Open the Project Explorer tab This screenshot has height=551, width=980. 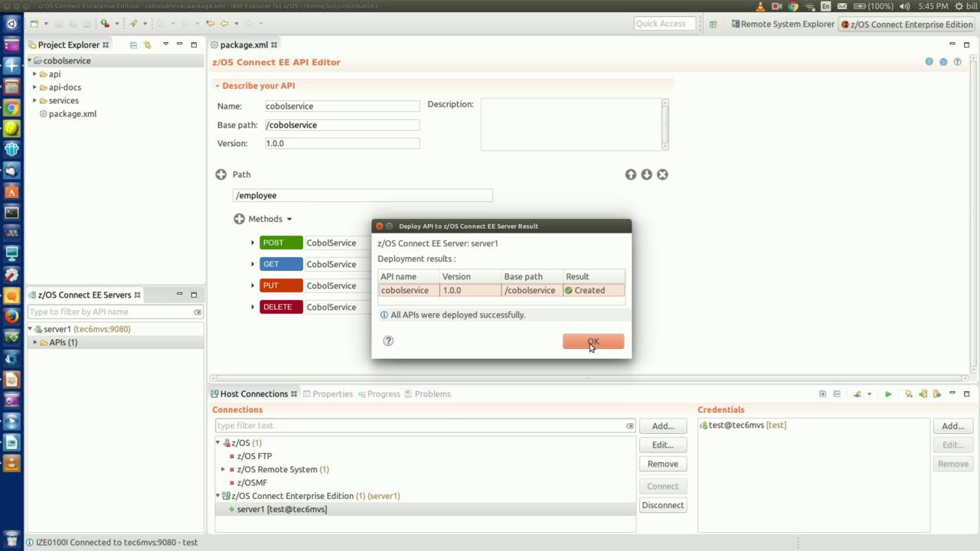point(69,45)
